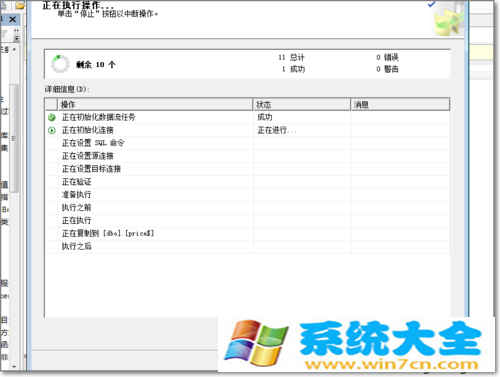
Task: Open the toolbar options dropdown in background panel
Action: click(16, 35)
